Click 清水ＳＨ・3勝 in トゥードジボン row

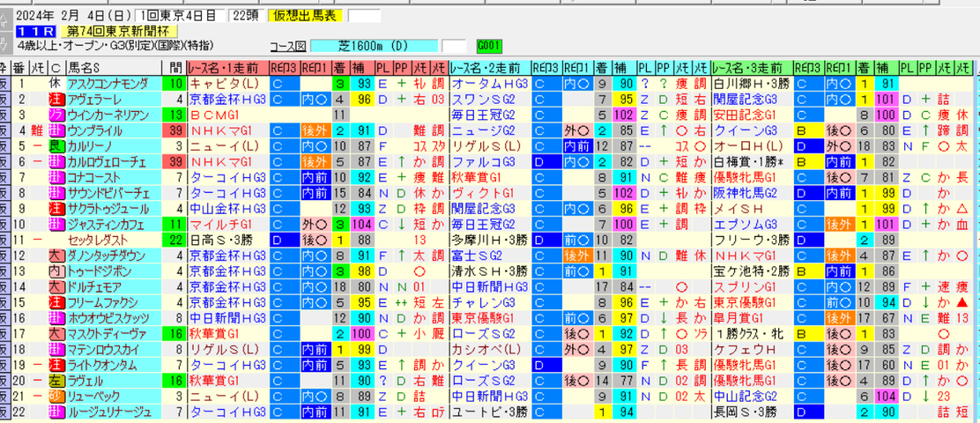click(x=488, y=271)
